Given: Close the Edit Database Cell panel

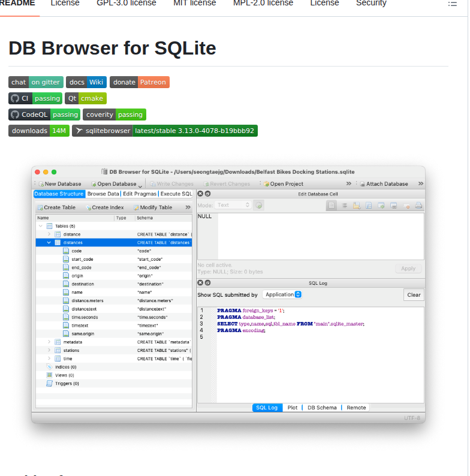Looking at the screenshot, I should coord(200,194).
